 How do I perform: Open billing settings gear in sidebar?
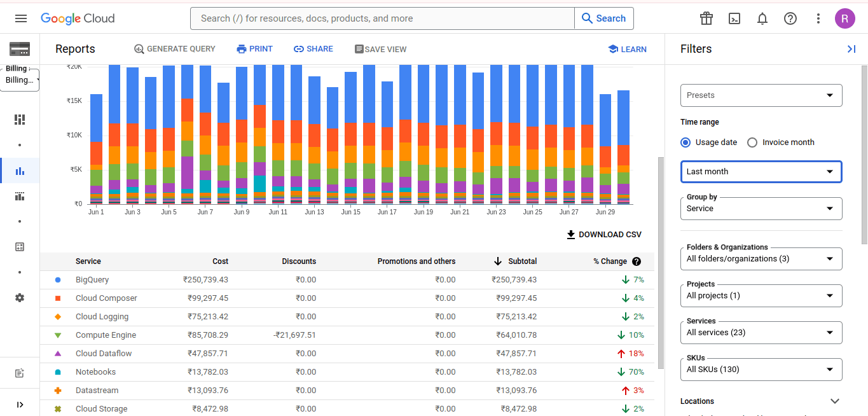[x=20, y=298]
